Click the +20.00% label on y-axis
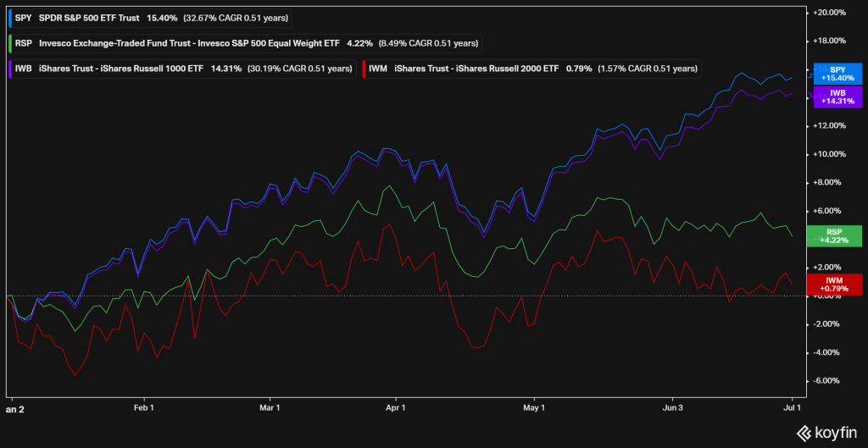 click(x=829, y=13)
